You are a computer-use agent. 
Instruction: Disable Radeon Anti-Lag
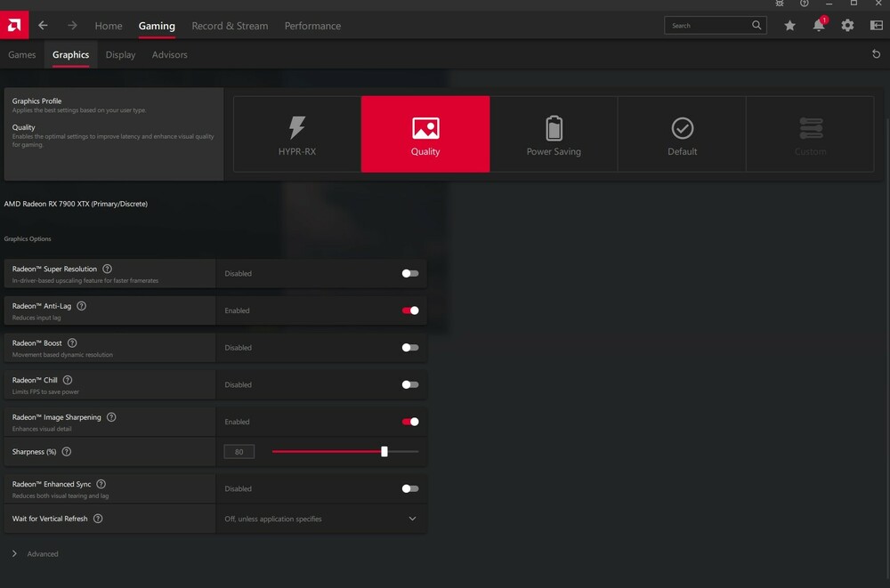[x=409, y=310]
